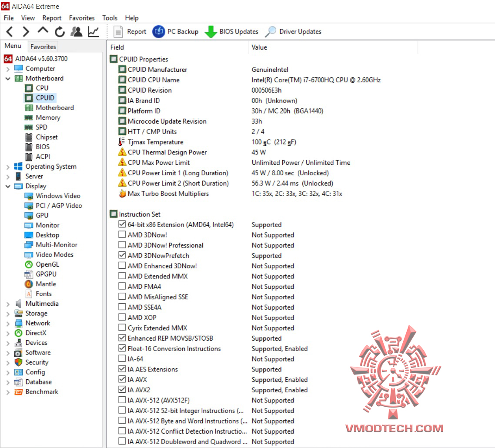Screen dimensions: 495x448
Task: Toggle the IA AVX2 checkbox
Action: (122, 390)
